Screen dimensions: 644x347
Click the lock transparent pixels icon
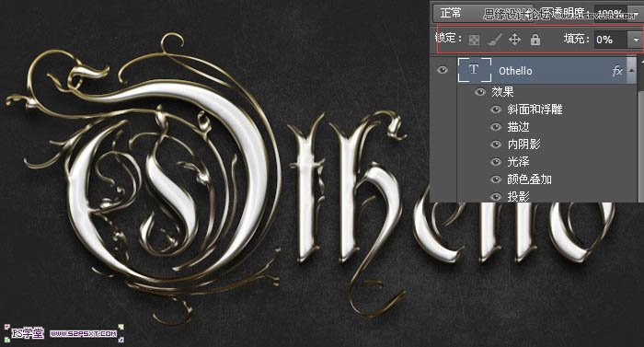point(474,40)
